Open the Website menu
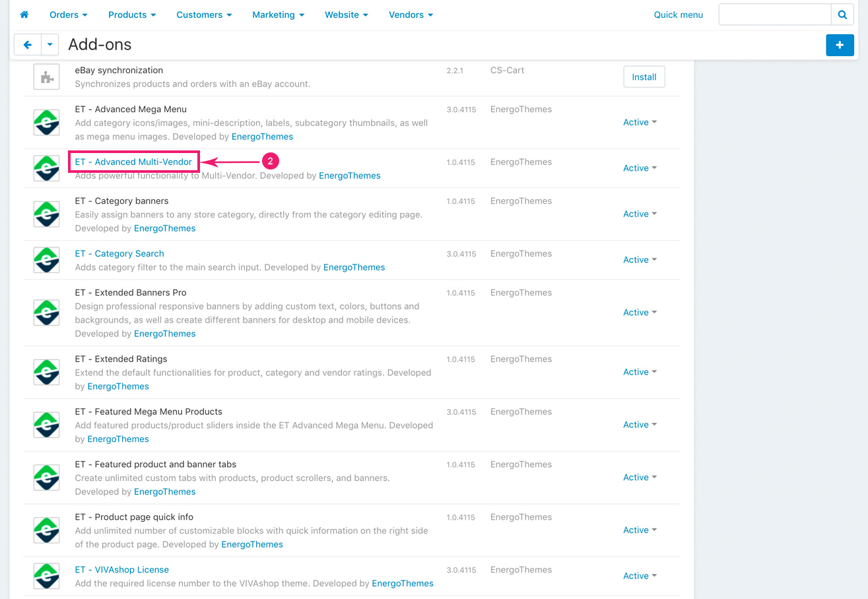Image resolution: width=868 pixels, height=599 pixels. [x=346, y=15]
